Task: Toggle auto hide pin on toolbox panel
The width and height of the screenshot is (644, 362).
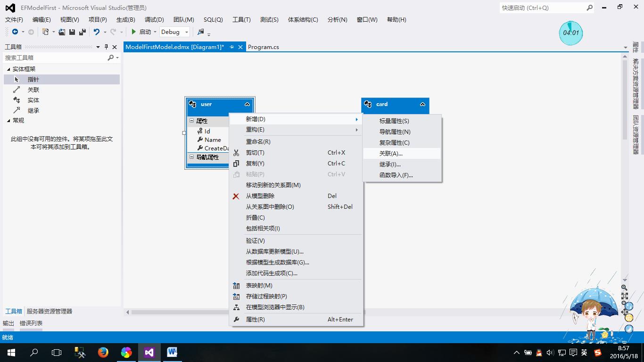Action: pyautogui.click(x=106, y=47)
